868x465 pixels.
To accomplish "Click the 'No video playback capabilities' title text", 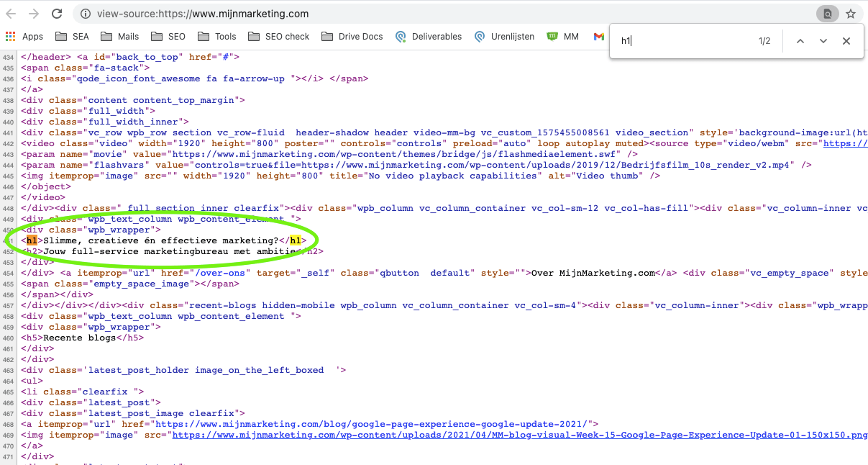I will [x=454, y=176].
